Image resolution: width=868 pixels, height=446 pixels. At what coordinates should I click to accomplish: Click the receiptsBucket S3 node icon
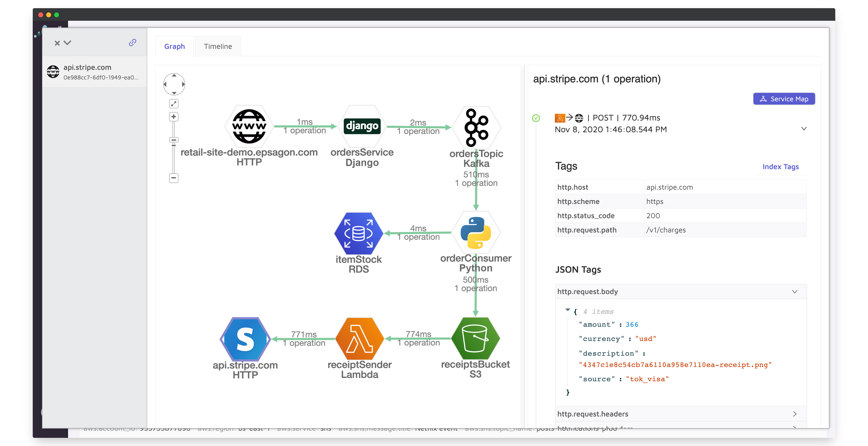click(x=475, y=338)
